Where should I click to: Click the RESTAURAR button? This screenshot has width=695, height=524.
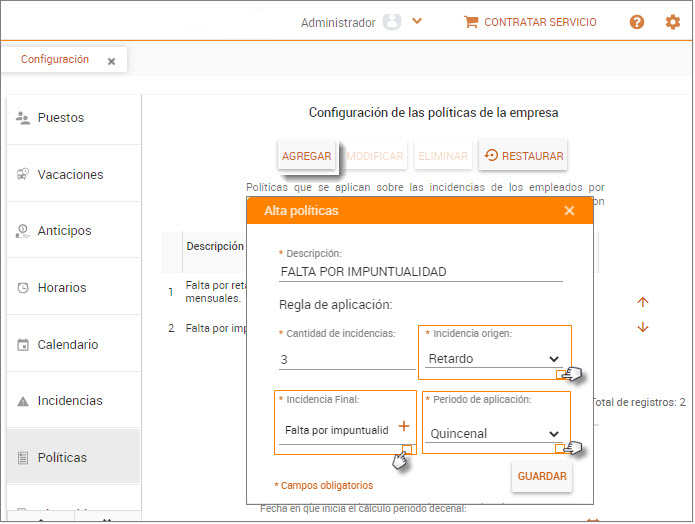click(523, 156)
